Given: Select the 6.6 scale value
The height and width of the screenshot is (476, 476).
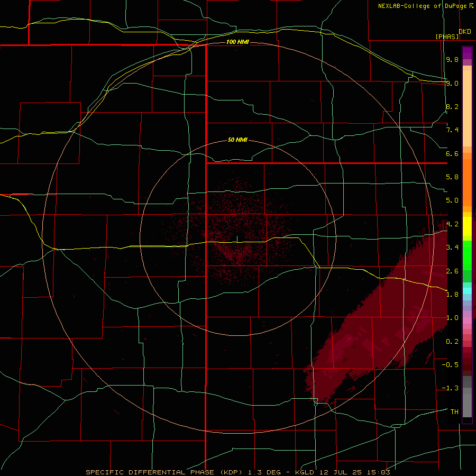Looking at the screenshot, I should (x=452, y=153).
